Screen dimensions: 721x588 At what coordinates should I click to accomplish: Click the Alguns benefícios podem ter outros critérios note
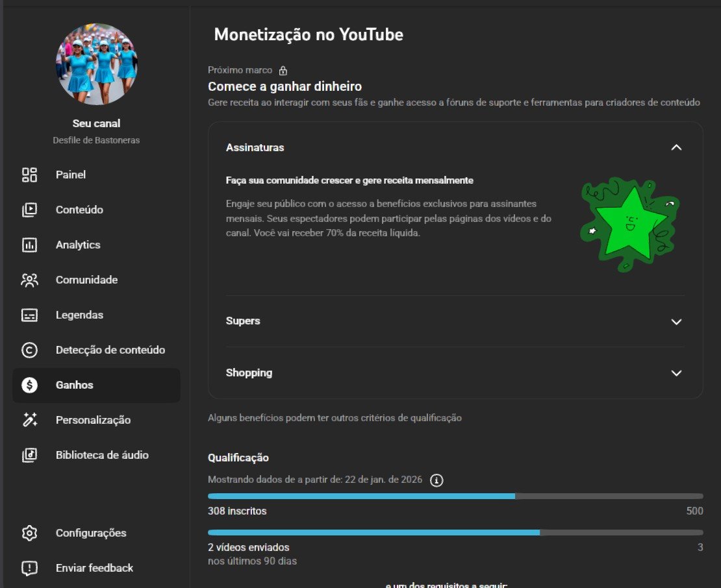335,417
